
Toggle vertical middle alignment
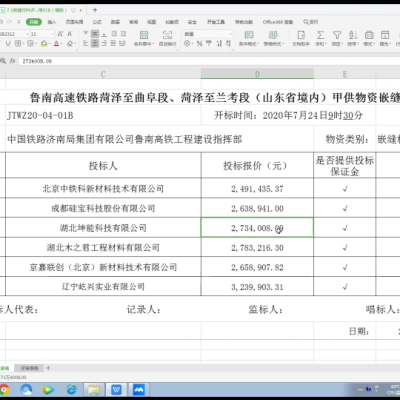95,34
